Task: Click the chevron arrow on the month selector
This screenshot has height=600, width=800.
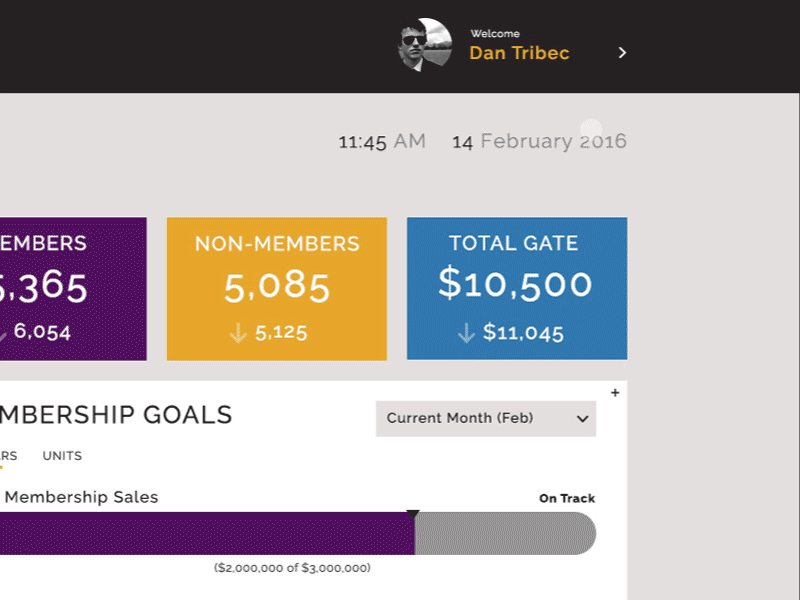Action: coord(582,419)
